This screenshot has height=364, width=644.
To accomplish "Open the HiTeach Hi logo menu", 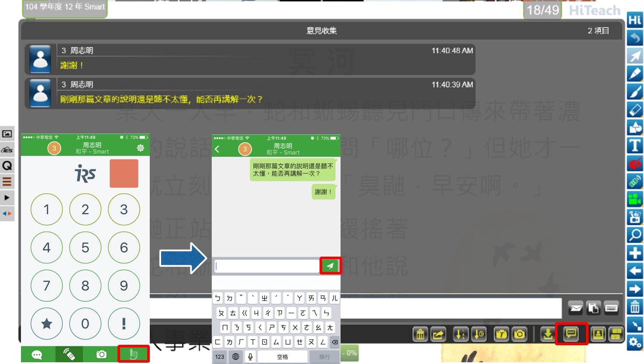I will pyautogui.click(x=635, y=20).
